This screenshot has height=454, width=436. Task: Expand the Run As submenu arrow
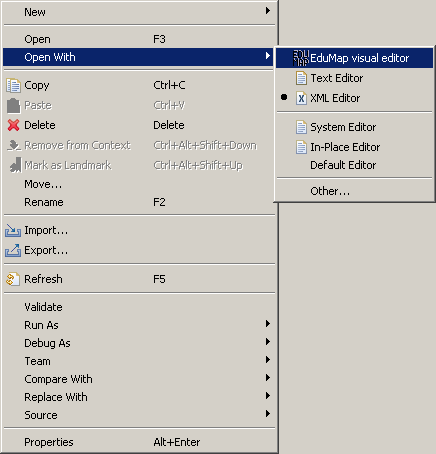tap(268, 323)
